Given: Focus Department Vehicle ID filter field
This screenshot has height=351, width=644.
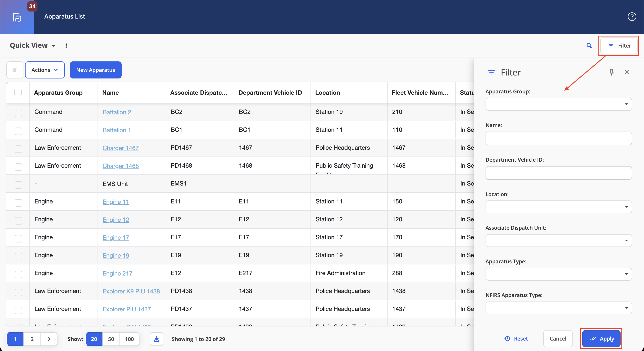Looking at the screenshot, I should tap(559, 173).
